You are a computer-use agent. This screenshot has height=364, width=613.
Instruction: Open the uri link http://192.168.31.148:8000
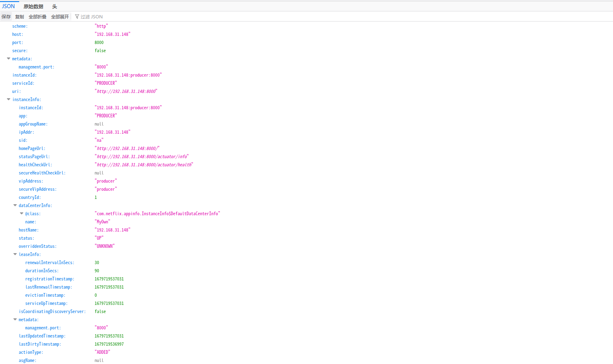tap(126, 91)
